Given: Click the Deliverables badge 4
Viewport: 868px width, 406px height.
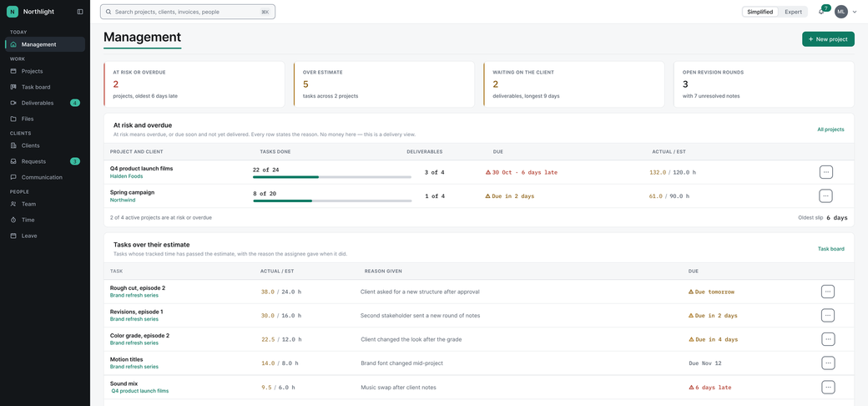Looking at the screenshot, I should 75,103.
